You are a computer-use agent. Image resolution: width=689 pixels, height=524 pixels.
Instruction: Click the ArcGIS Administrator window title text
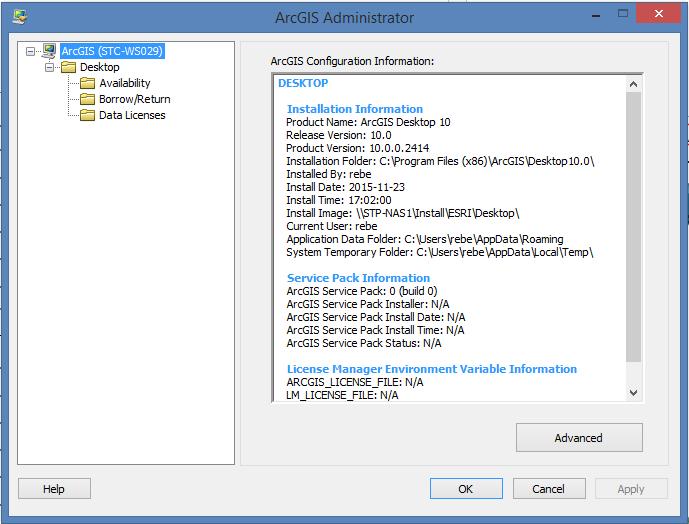point(344,18)
